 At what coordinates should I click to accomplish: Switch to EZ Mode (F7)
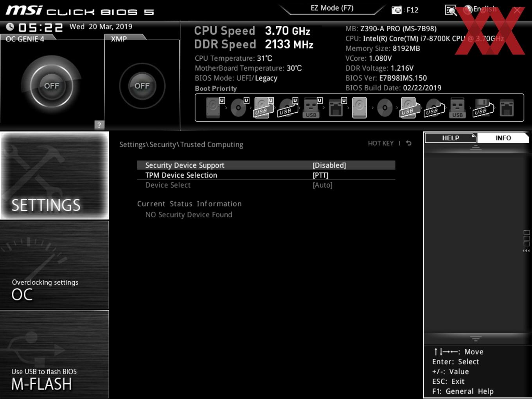332,8
